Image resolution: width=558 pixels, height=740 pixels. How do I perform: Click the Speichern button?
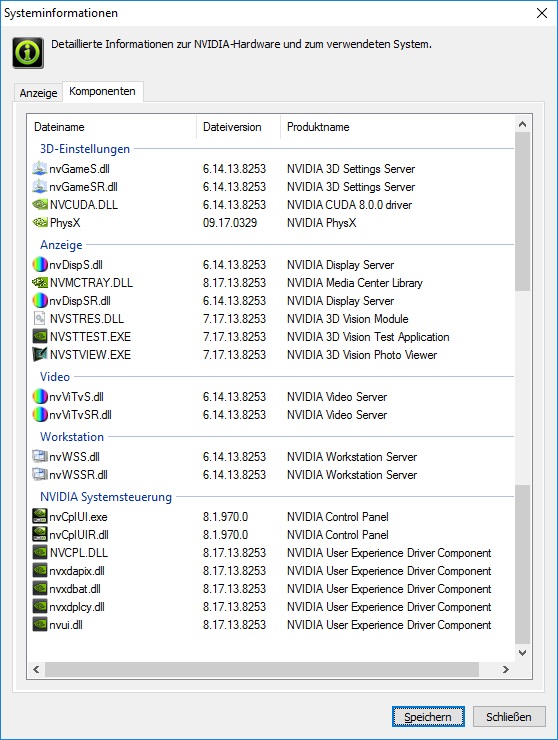(428, 717)
